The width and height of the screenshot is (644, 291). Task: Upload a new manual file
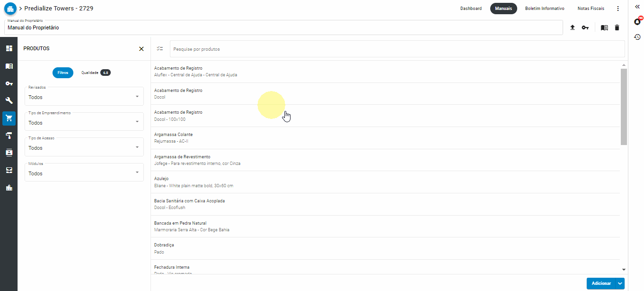coord(572,27)
